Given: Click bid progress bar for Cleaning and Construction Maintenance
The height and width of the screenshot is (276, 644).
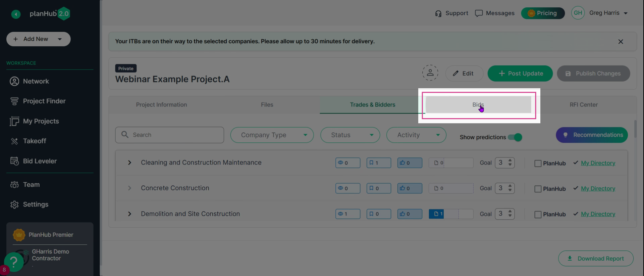Looking at the screenshot, I should click(x=451, y=163).
